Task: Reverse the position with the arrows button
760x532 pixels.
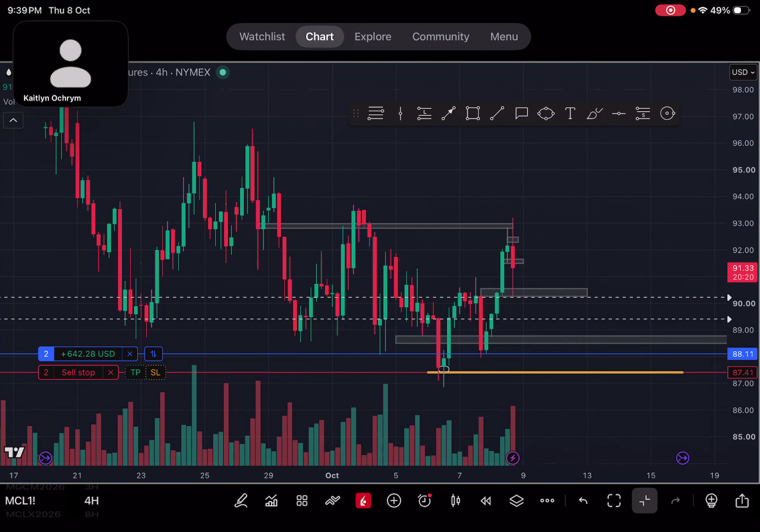Action: point(154,354)
